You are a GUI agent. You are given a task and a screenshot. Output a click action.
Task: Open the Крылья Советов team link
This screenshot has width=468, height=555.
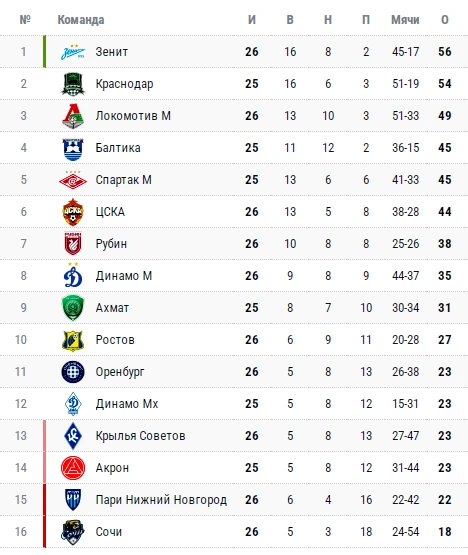[x=140, y=436]
